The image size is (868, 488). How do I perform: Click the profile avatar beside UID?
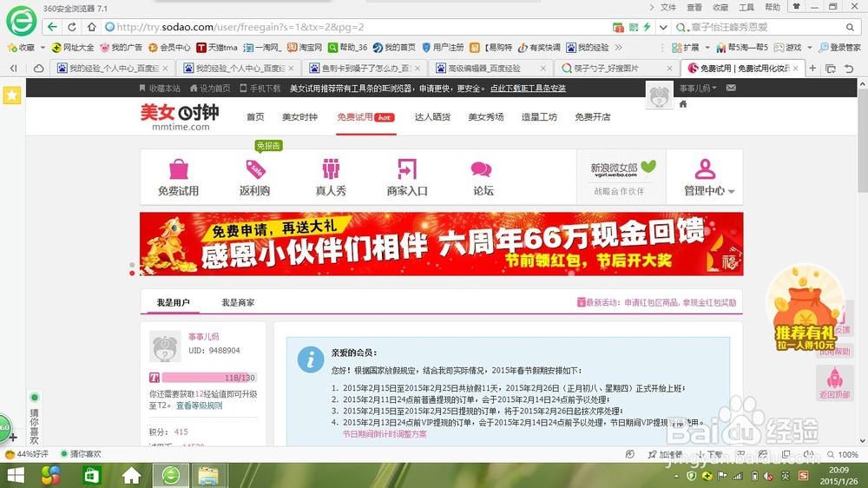(165, 346)
